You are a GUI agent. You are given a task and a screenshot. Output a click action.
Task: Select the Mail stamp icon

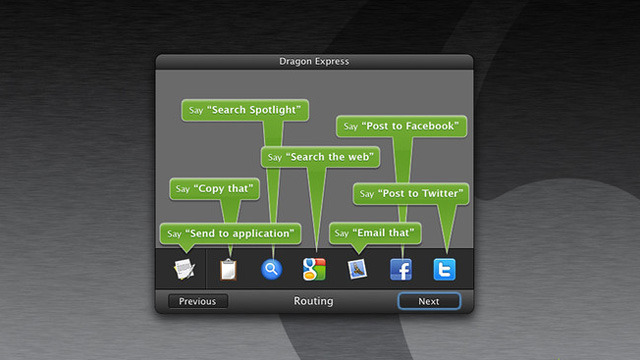pos(357,269)
